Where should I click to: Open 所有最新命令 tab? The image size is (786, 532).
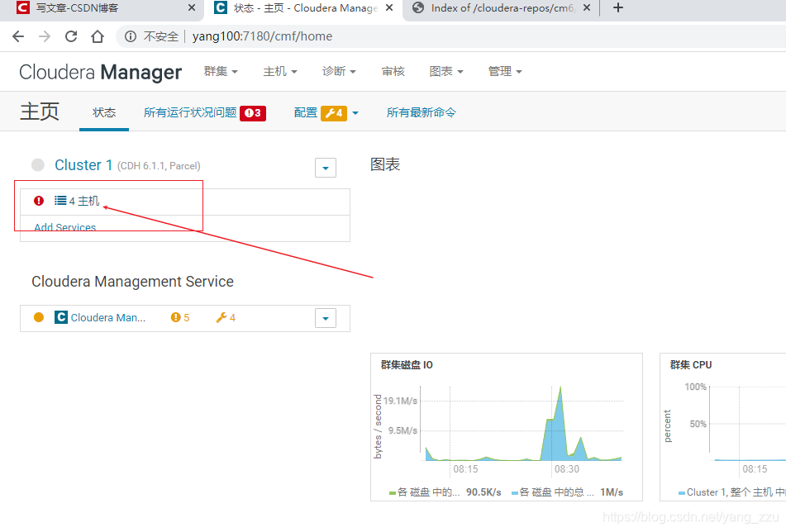point(422,112)
